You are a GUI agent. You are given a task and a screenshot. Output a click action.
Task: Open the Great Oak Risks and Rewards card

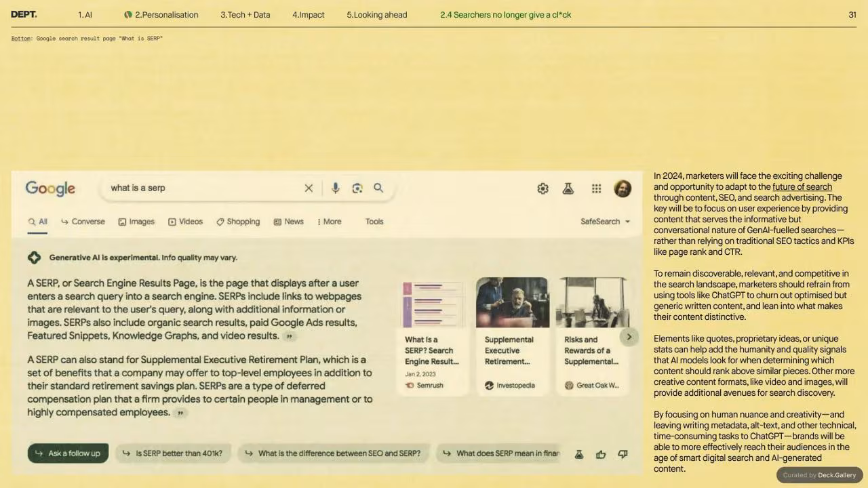(x=592, y=336)
